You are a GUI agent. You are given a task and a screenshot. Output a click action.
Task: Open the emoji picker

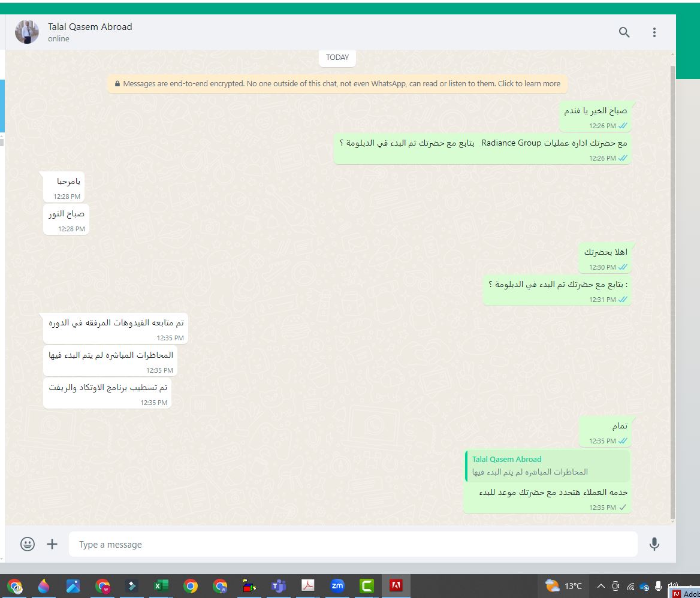click(27, 544)
